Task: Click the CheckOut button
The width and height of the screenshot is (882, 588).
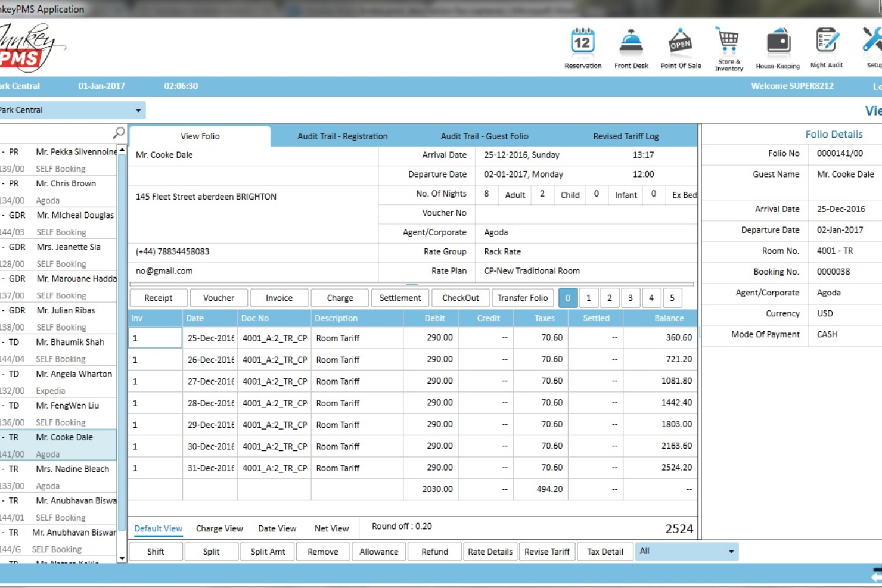Action: coord(460,298)
